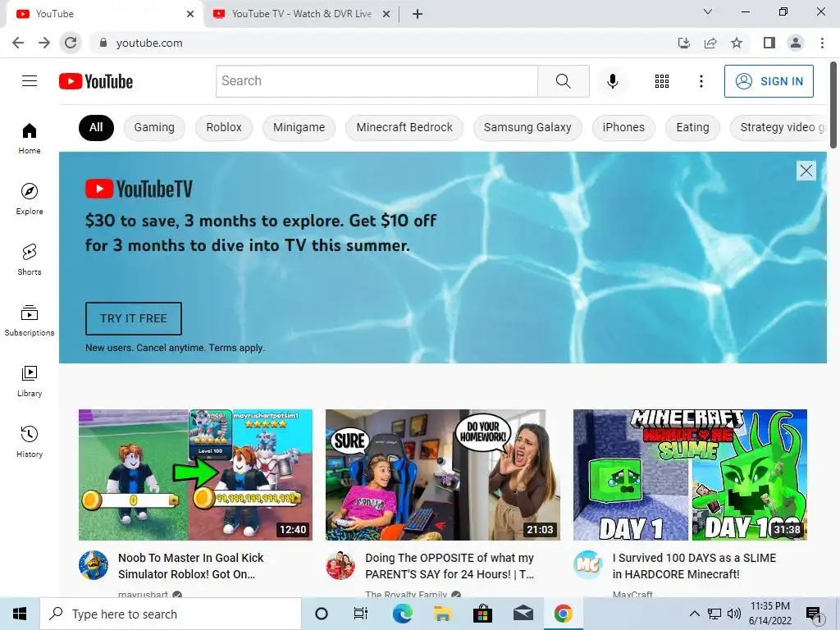Search with your voice microphone icon
Image resolution: width=840 pixels, height=630 pixels.
click(x=613, y=81)
